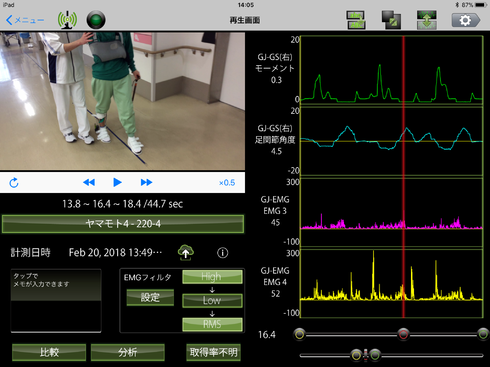Tap the GJ-GS(右) モーメント green graph
490x367 pixels.
tap(392, 69)
